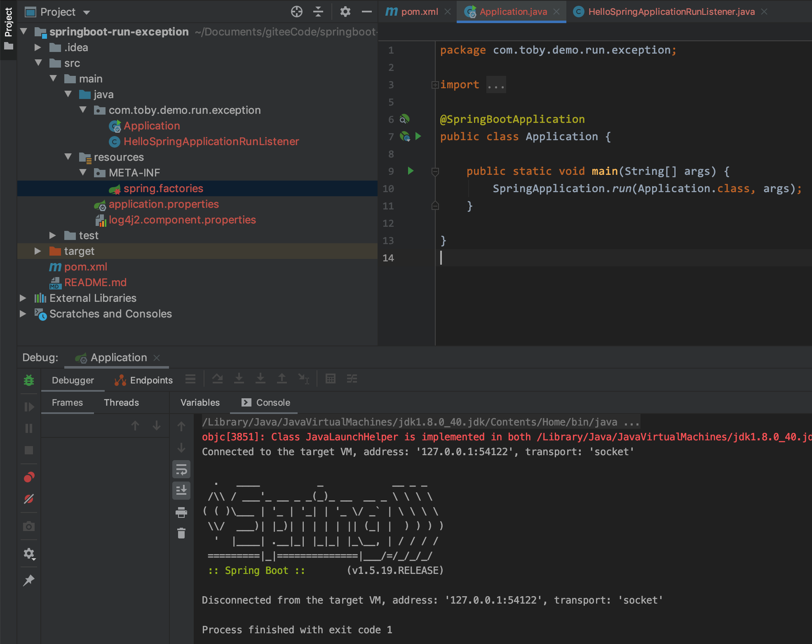This screenshot has width=812, height=644.
Task: Toggle scroll to end of console
Action: (181, 490)
